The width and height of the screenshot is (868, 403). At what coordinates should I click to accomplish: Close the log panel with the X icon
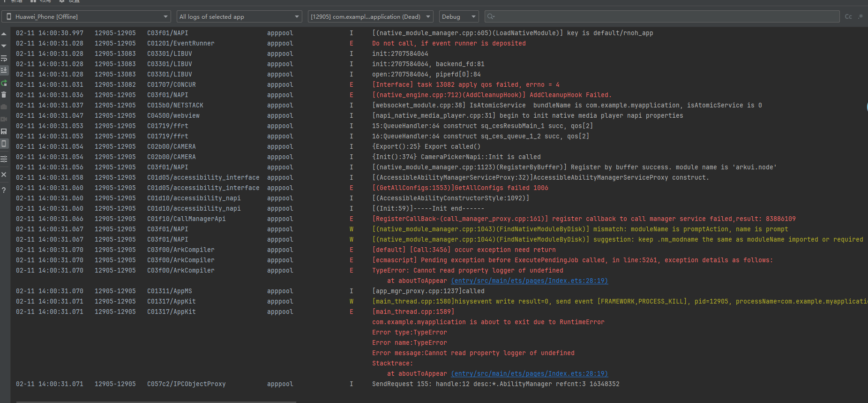(x=4, y=175)
